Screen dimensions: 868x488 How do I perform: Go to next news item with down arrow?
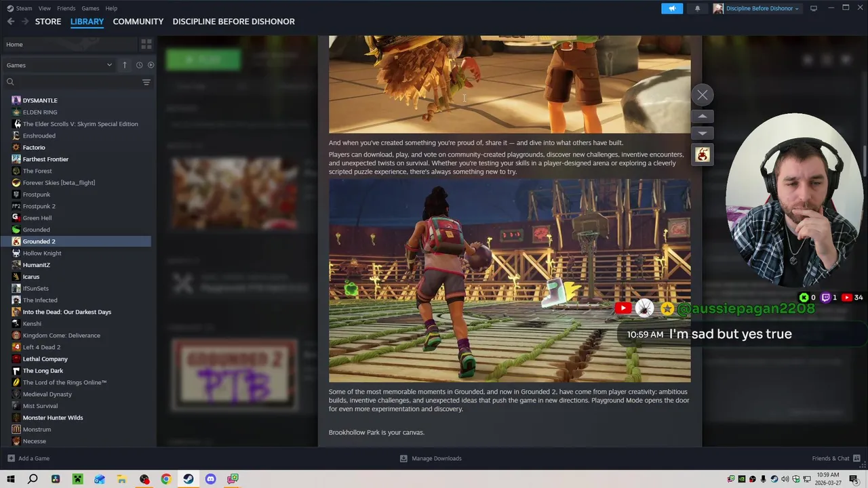point(703,134)
